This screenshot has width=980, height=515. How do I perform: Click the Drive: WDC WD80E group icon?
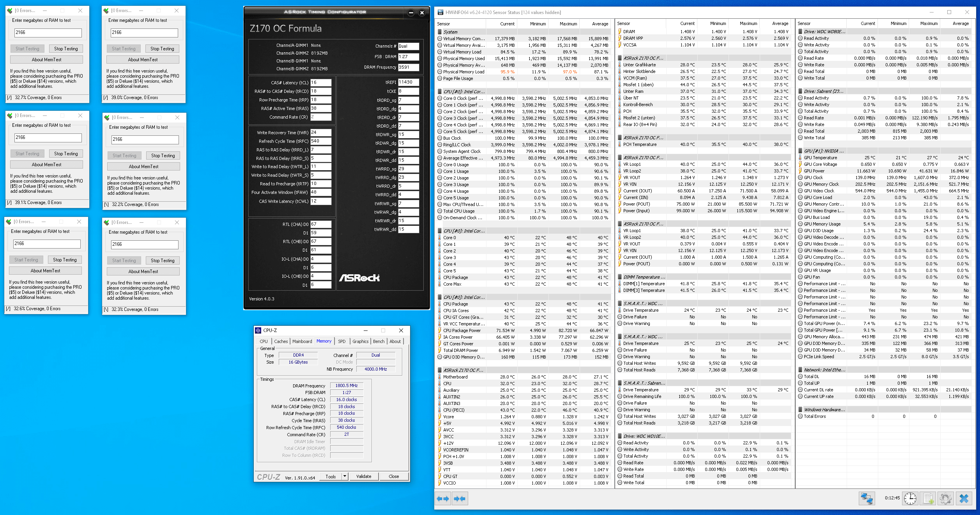800,32
